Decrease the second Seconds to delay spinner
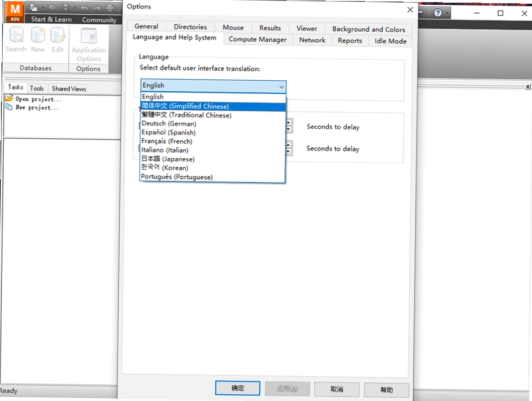This screenshot has width=532, height=401. pyautogui.click(x=288, y=151)
